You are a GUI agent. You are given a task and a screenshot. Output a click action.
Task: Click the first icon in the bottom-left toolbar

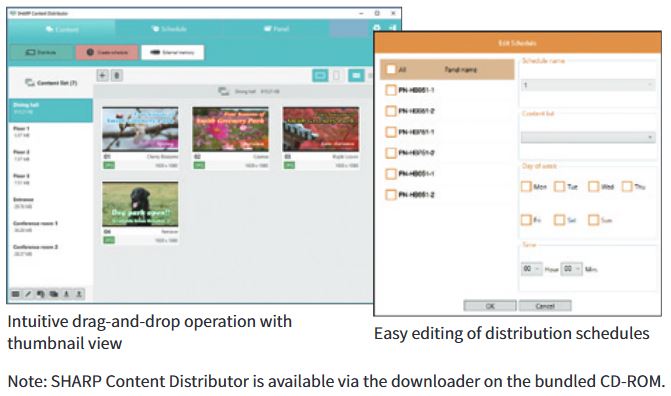pos(15,294)
